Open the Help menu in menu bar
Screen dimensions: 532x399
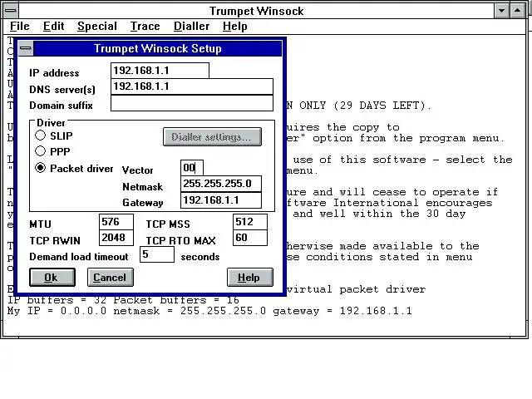coord(234,26)
